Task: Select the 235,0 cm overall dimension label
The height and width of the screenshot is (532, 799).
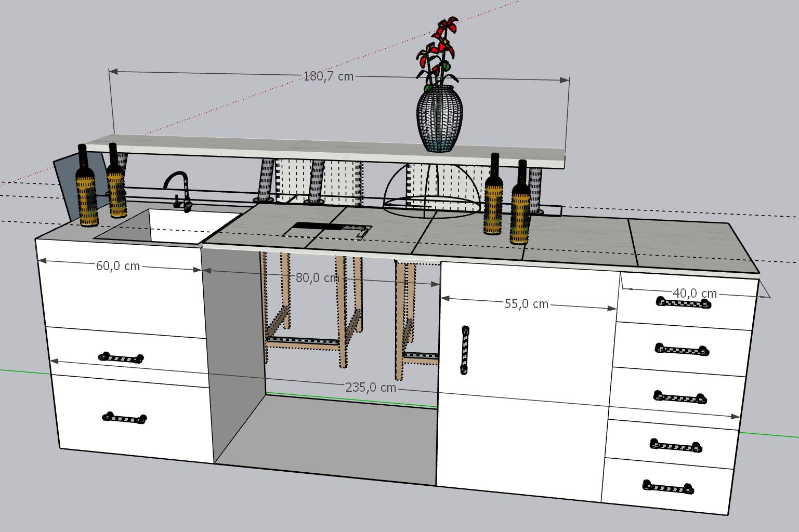Action: 370,388
